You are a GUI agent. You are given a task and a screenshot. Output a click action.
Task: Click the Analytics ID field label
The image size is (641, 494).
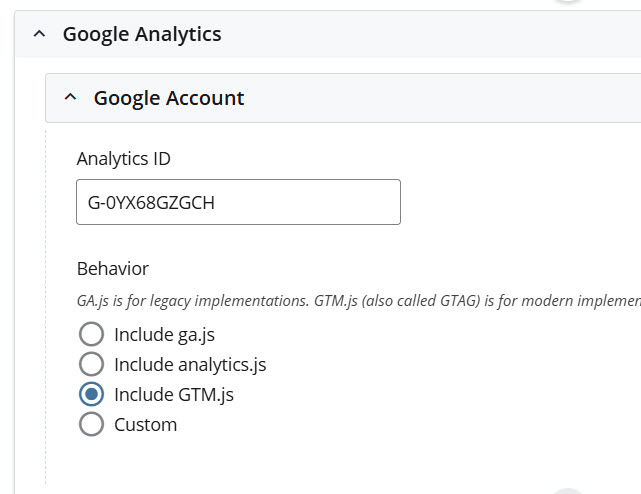click(x=123, y=159)
